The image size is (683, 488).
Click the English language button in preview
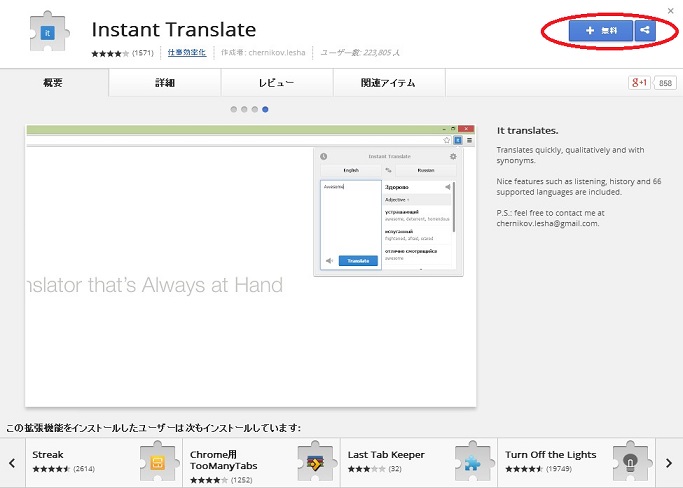351,170
